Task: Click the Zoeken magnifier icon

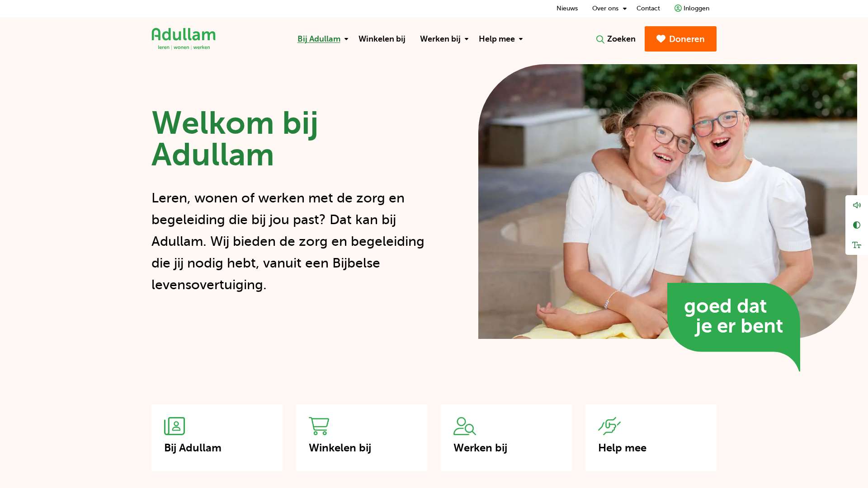Action: [x=600, y=39]
